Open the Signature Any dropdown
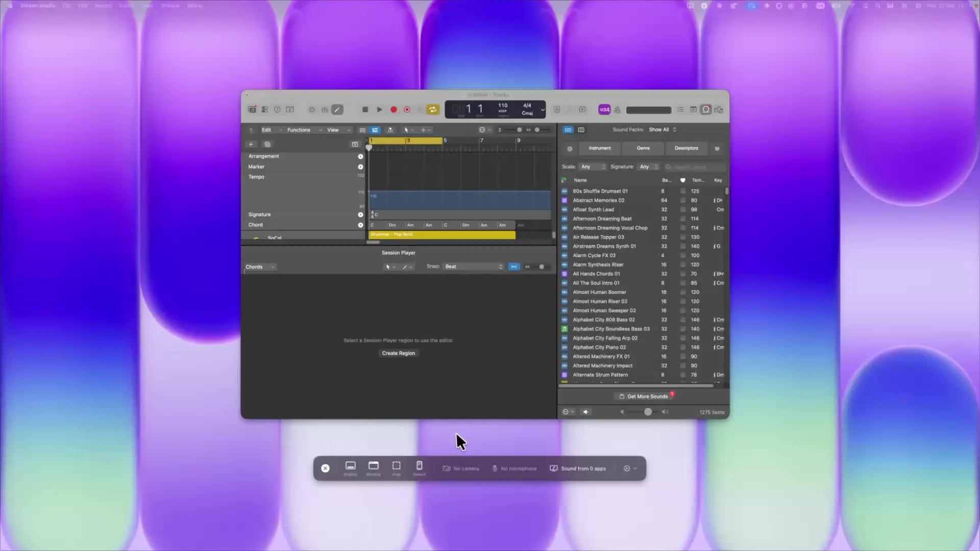This screenshot has width=980, height=551. tap(649, 167)
